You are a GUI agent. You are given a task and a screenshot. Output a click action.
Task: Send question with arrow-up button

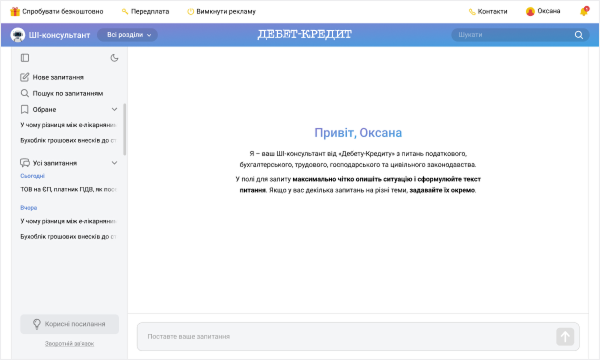pos(565,337)
